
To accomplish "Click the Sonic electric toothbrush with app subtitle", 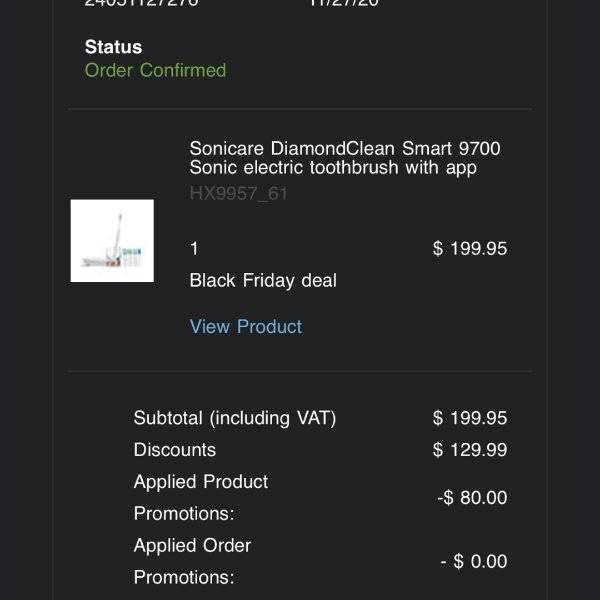I will click(333, 168).
